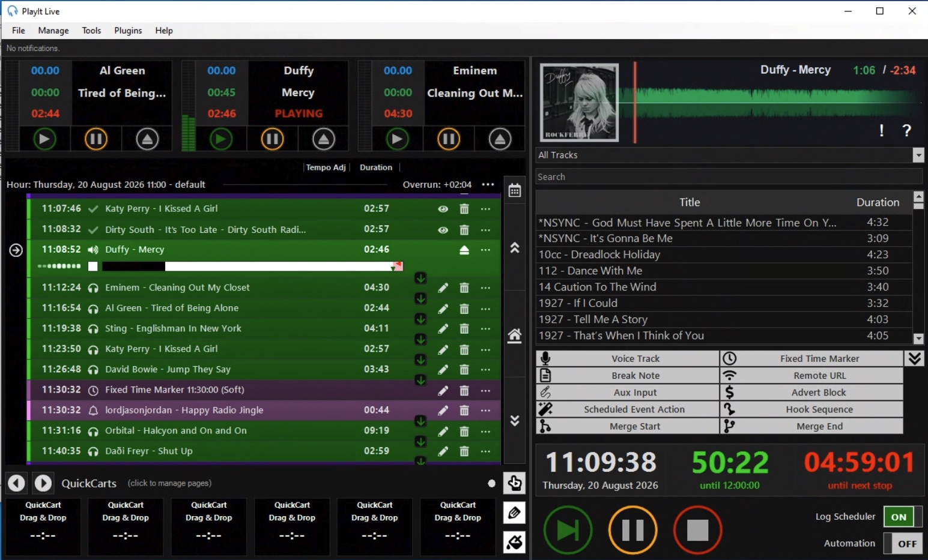928x560 pixels.
Task: Pause the Eminem deck
Action: (449, 139)
